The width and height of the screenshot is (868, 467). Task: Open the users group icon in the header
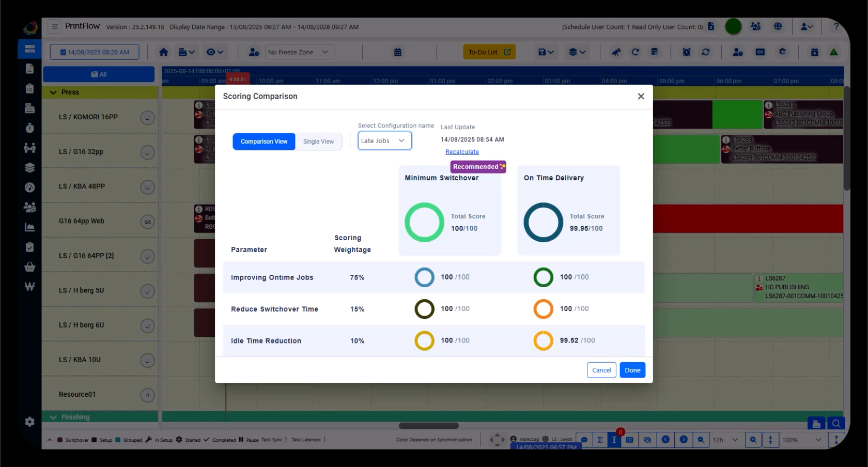[x=755, y=26]
